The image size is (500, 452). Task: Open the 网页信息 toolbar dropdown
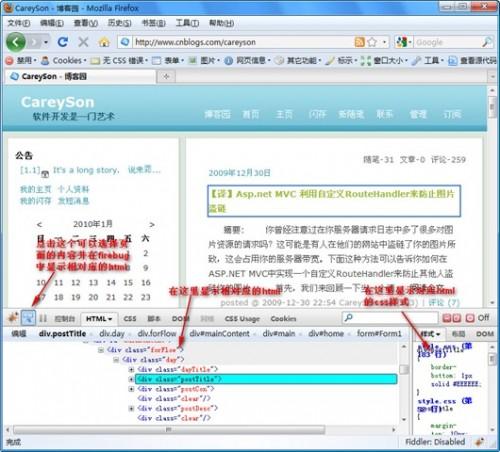pos(247,60)
